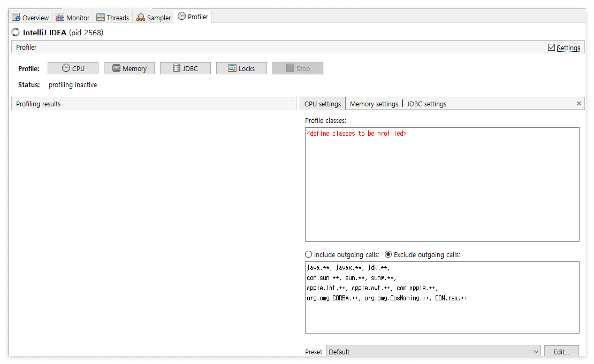The image size is (594, 364).
Task: Start Memory profiling
Action: coord(129,68)
